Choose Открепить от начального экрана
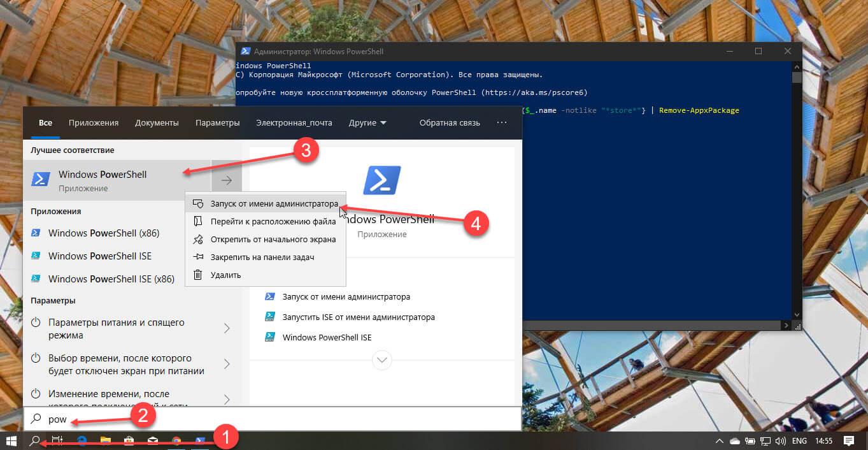 (266, 240)
